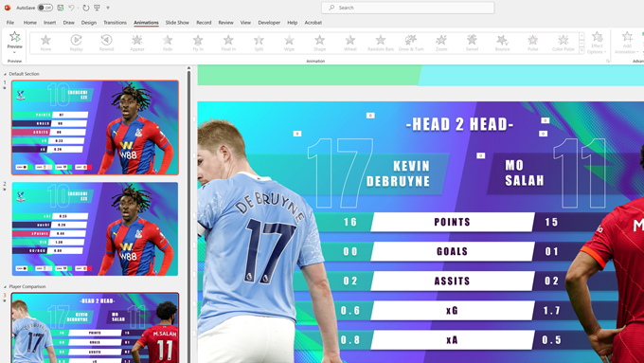The image size is (644, 363).
Task: Click the slide panel vertical scrollbar
Action: click(x=188, y=214)
